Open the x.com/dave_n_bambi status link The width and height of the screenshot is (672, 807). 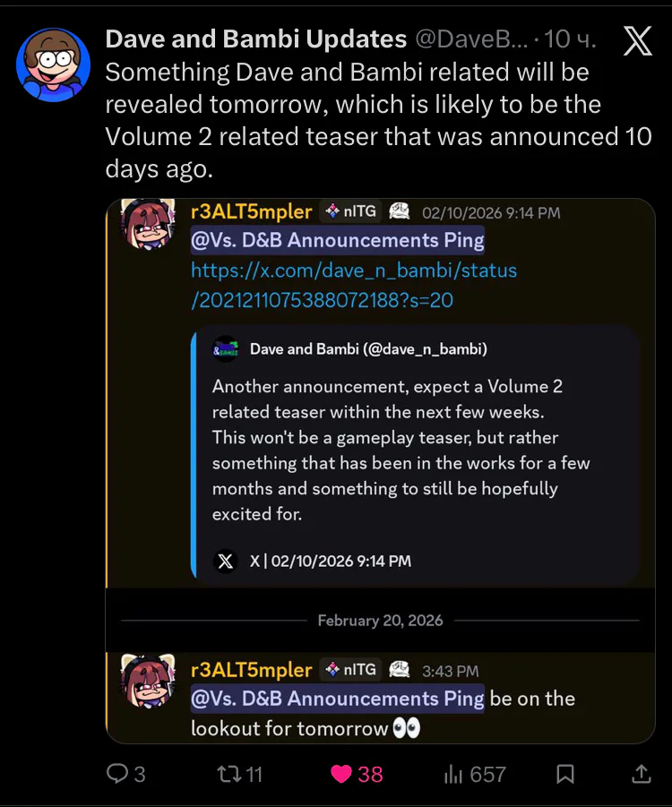pyautogui.click(x=354, y=285)
